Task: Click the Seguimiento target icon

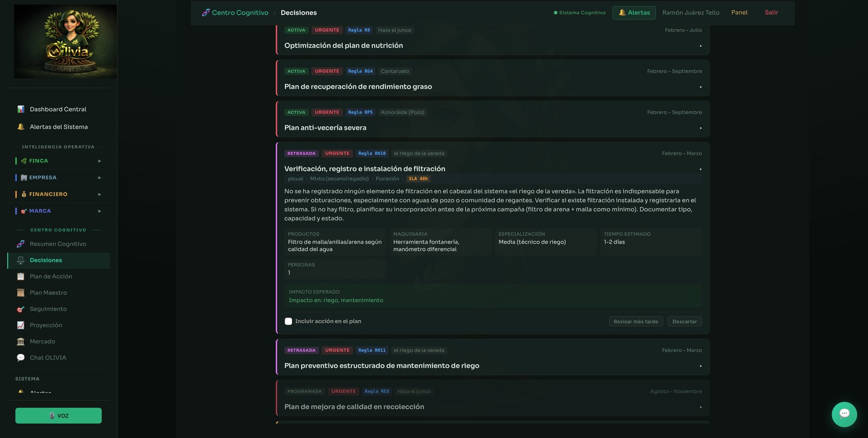Action: point(21,309)
